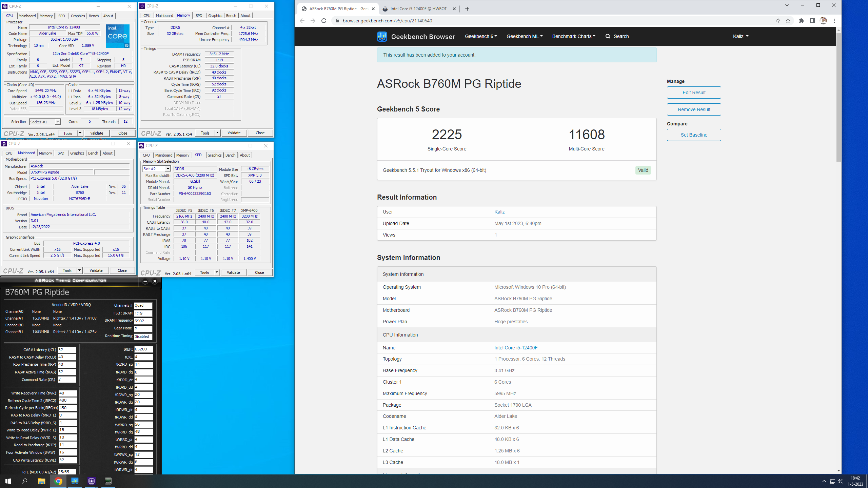Viewport: 868px width, 488px height.
Task: Click the 2225 Single-Core Score
Action: point(447,135)
